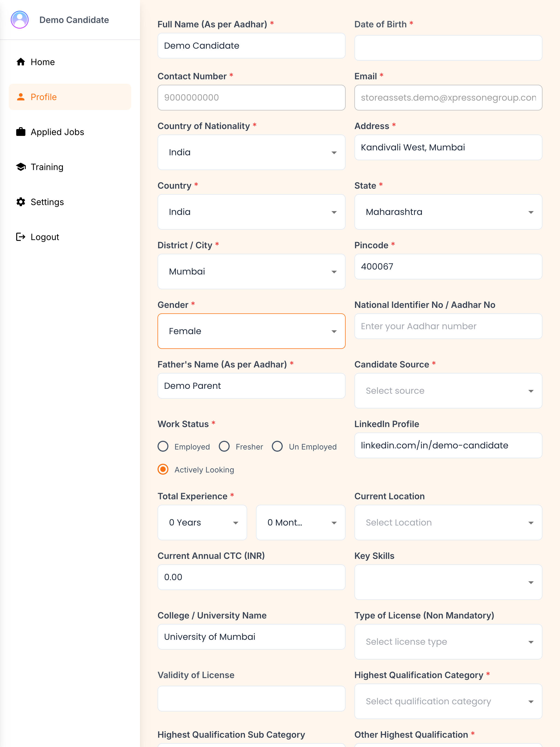Click the Training graduation cap icon
Screen dimensions: 560x747
pyautogui.click(x=21, y=167)
